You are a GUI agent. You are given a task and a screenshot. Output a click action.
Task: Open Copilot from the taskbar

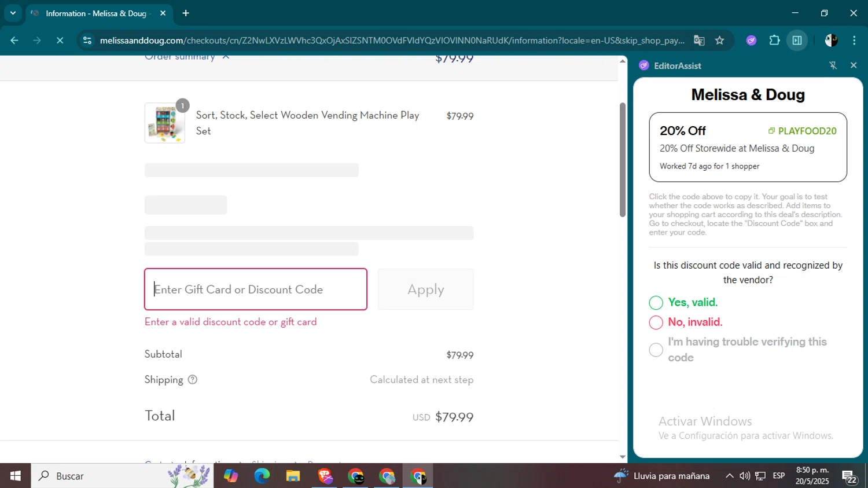(x=230, y=476)
